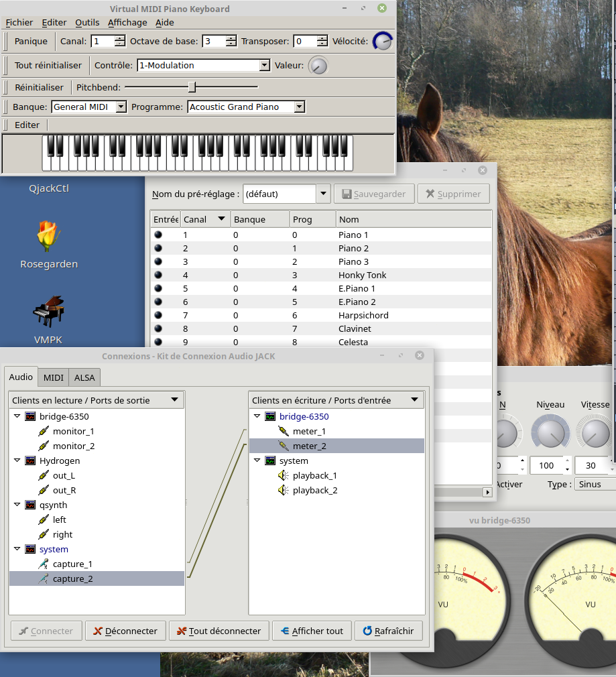
Task: Click the Déconnecter button
Action: coord(125,631)
